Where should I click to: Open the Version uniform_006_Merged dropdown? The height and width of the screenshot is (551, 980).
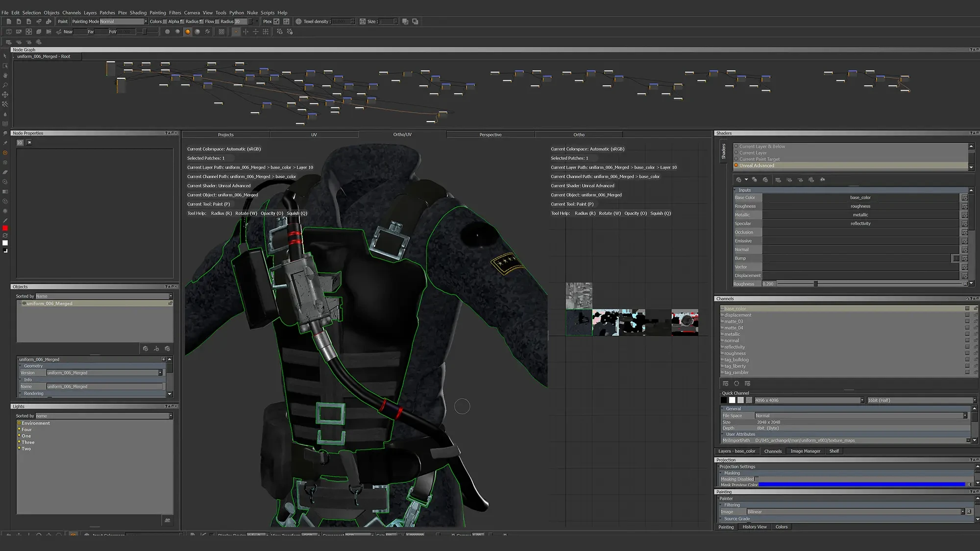pos(104,373)
